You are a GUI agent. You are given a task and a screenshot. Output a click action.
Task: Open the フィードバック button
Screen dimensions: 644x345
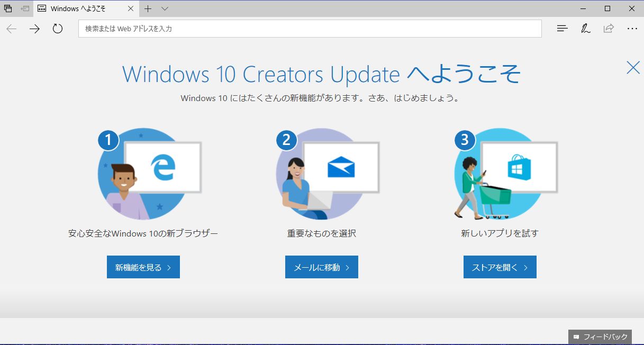pos(600,337)
